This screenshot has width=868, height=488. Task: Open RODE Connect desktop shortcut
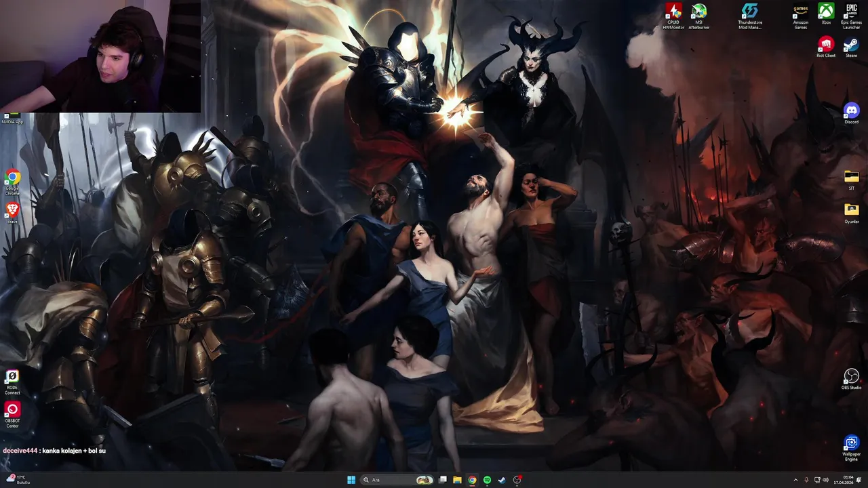(x=12, y=382)
